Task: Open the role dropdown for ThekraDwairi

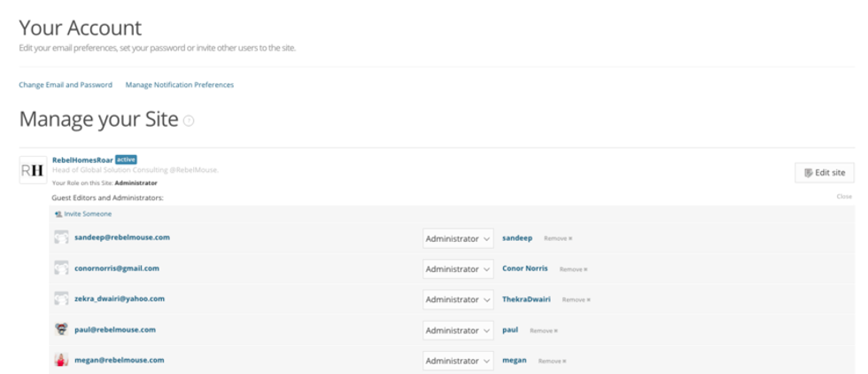Action: coord(458,300)
